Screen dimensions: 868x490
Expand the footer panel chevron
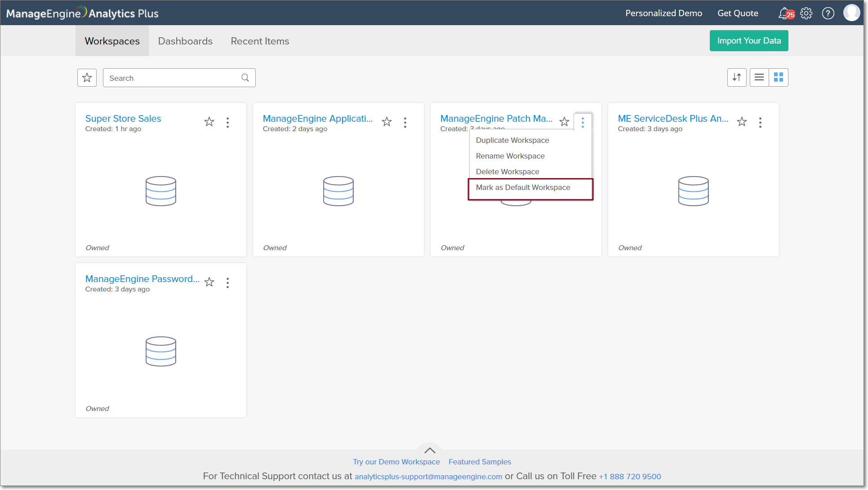[430, 450]
